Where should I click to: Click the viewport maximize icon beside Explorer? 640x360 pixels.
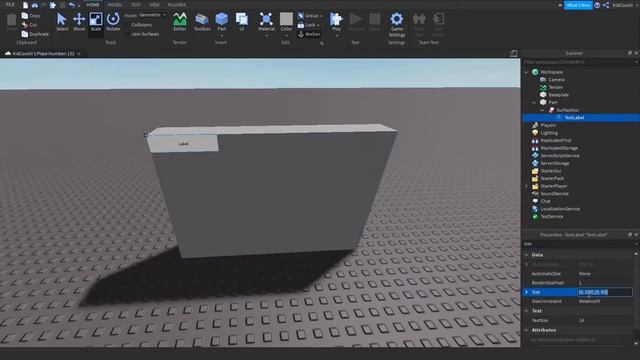click(x=513, y=53)
